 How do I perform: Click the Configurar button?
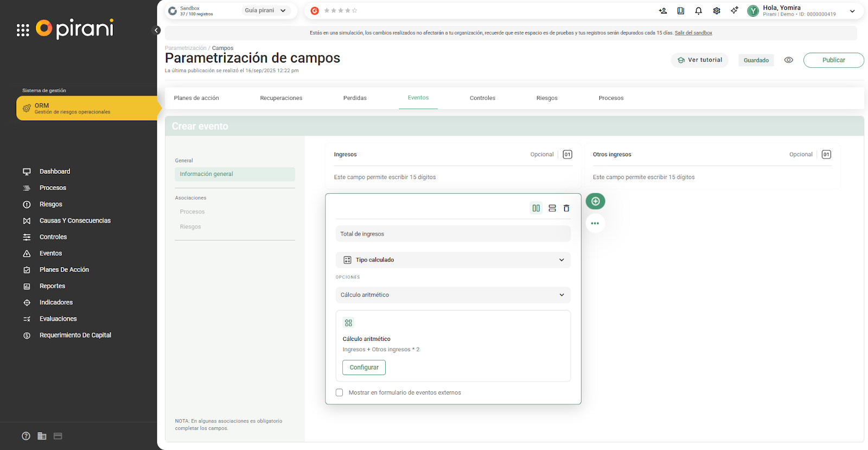point(364,367)
